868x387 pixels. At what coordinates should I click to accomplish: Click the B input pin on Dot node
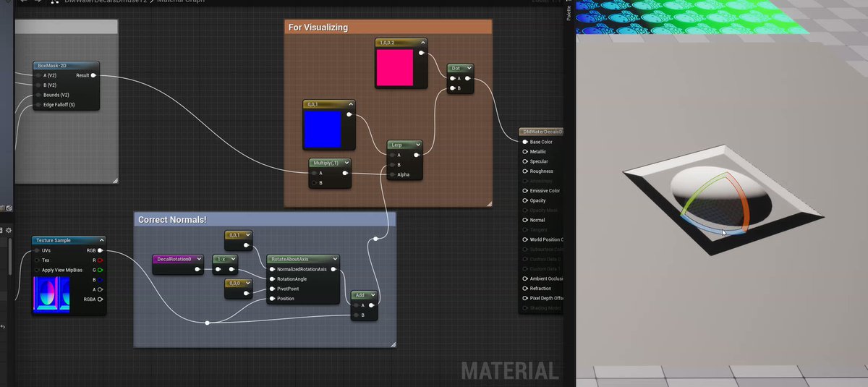tap(452, 88)
